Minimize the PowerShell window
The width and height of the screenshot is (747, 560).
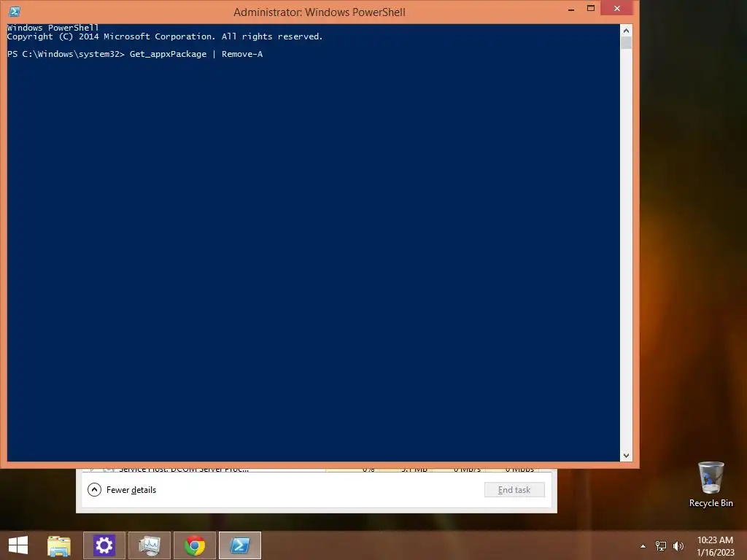tap(570, 9)
